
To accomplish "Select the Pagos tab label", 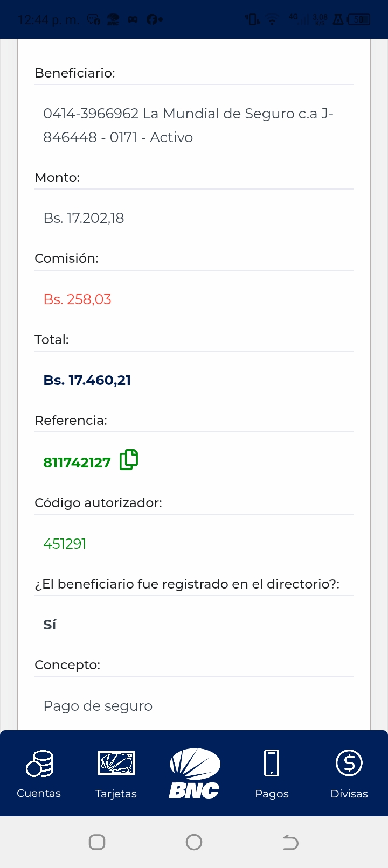I will (x=272, y=794).
